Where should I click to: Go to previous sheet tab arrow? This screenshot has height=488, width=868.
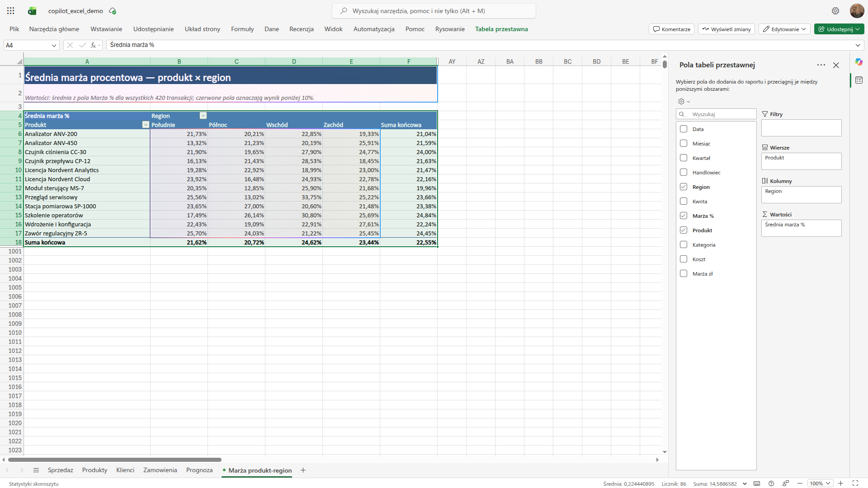pyautogui.click(x=7, y=470)
